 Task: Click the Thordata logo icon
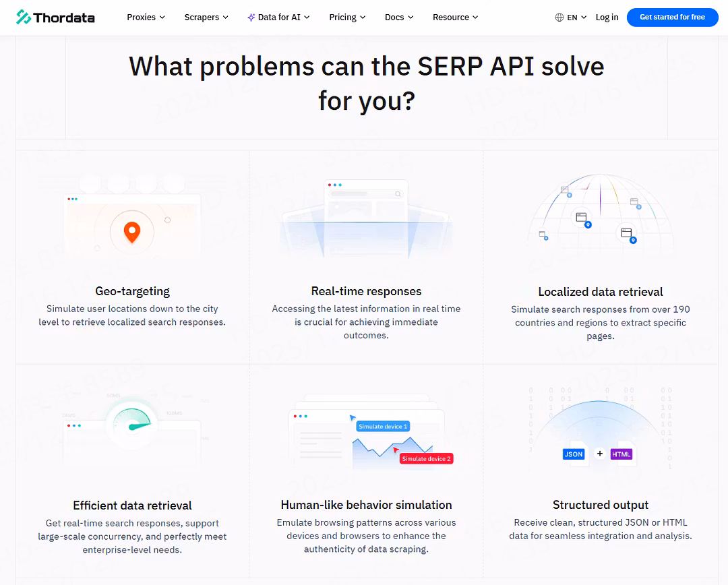click(24, 18)
